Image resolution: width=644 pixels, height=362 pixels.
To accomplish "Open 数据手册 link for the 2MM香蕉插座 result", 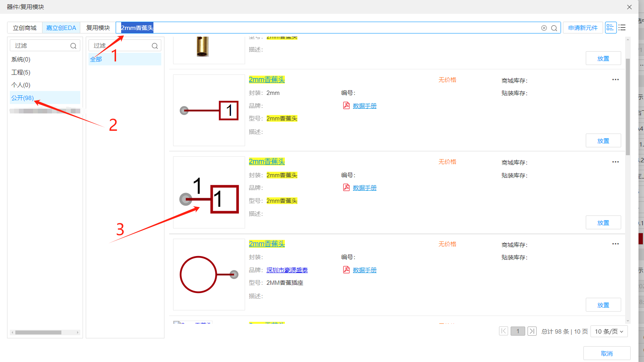I will 365,270.
